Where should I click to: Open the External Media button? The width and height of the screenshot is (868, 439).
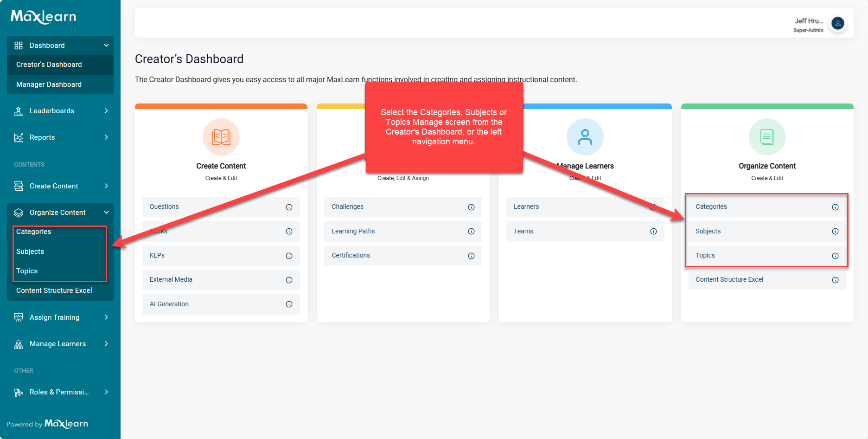(221, 280)
